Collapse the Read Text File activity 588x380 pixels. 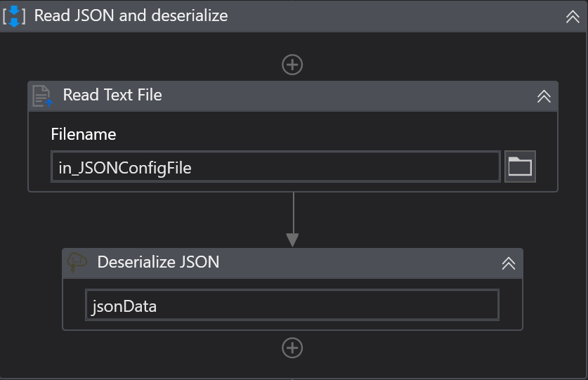pyautogui.click(x=543, y=96)
